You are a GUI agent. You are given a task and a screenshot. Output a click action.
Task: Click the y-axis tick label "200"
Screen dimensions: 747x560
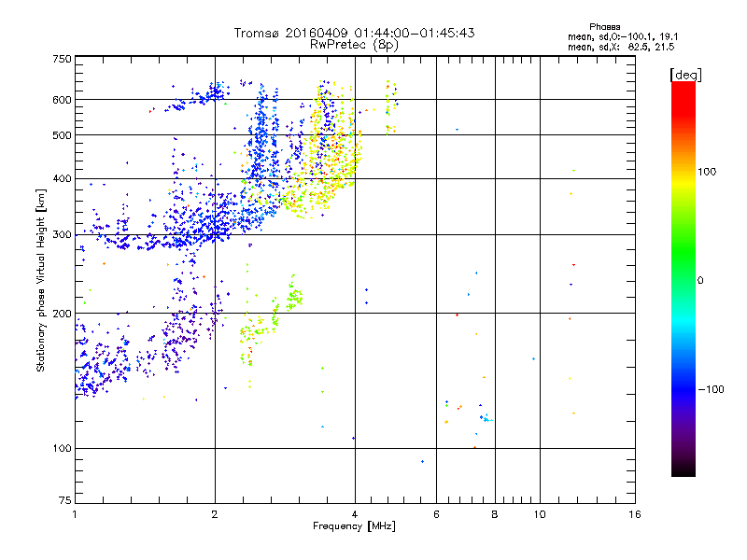tap(62, 314)
